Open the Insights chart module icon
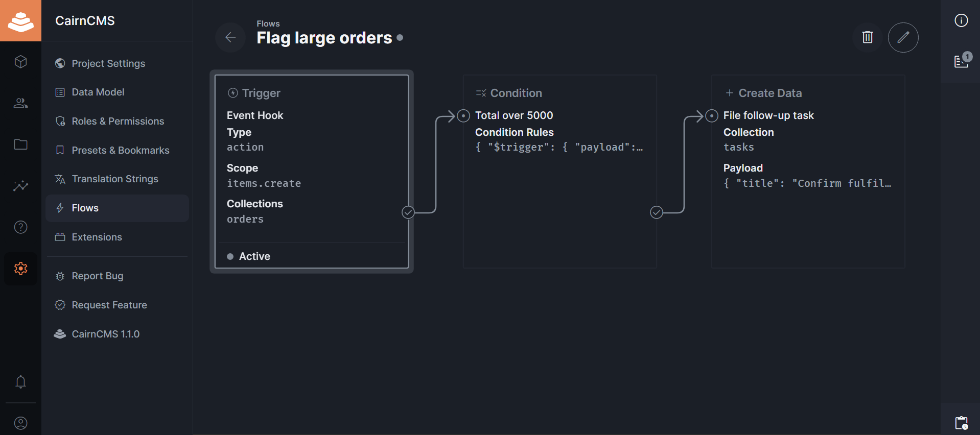Image resolution: width=980 pixels, height=435 pixels. coord(20,186)
